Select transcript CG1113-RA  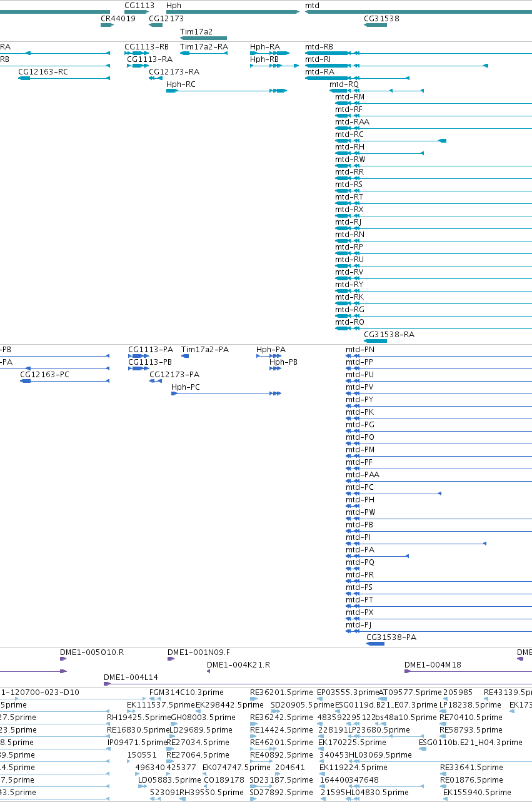pyautogui.click(x=149, y=59)
